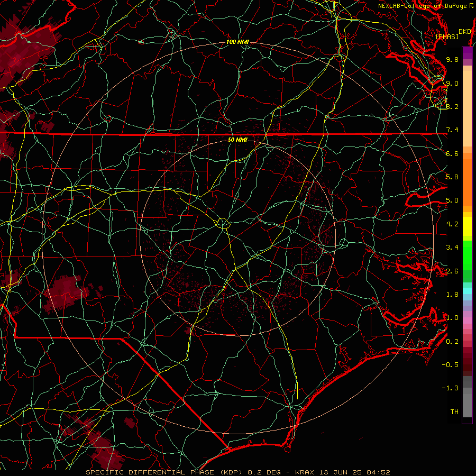This screenshot has width=476, height=476.
Task: Pick the cyan band of the color scale
Action: tap(467, 291)
